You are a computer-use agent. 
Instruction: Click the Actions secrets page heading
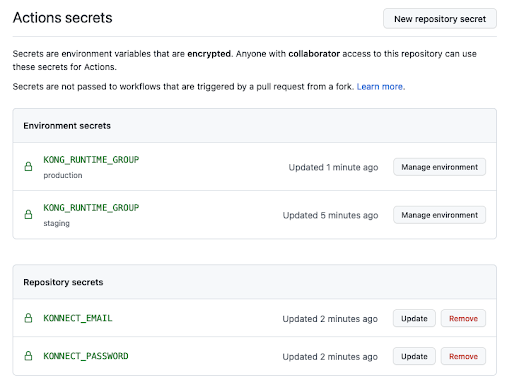(63, 18)
